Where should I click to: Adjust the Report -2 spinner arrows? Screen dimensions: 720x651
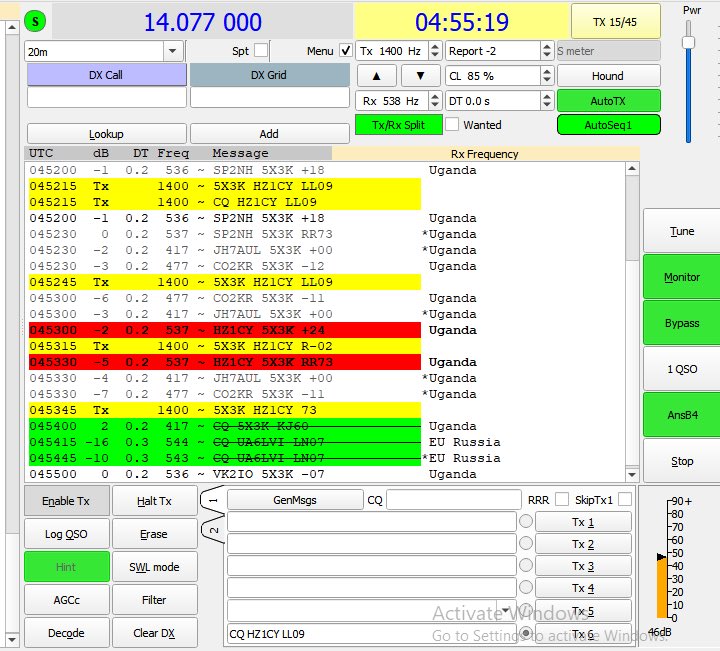coord(546,51)
